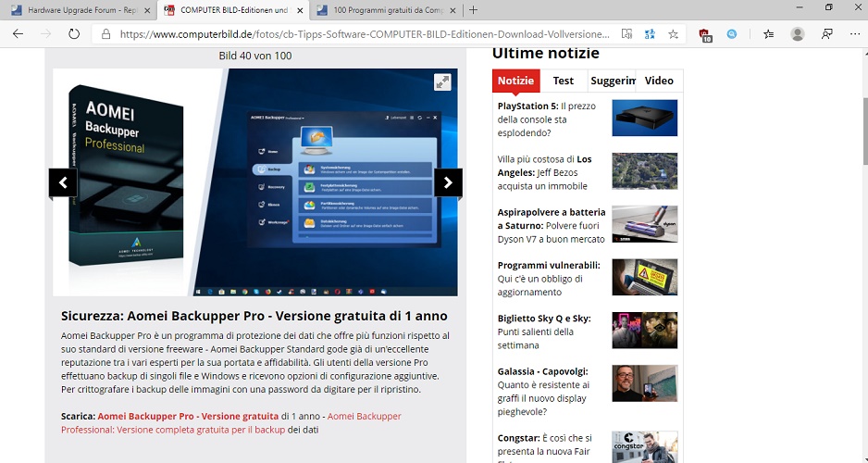Open the user profile avatar

click(798, 33)
